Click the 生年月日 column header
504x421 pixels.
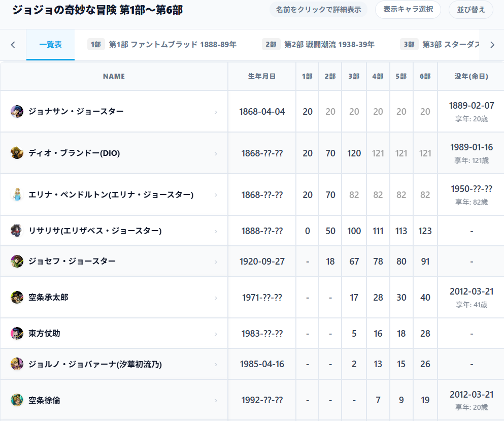coord(261,76)
